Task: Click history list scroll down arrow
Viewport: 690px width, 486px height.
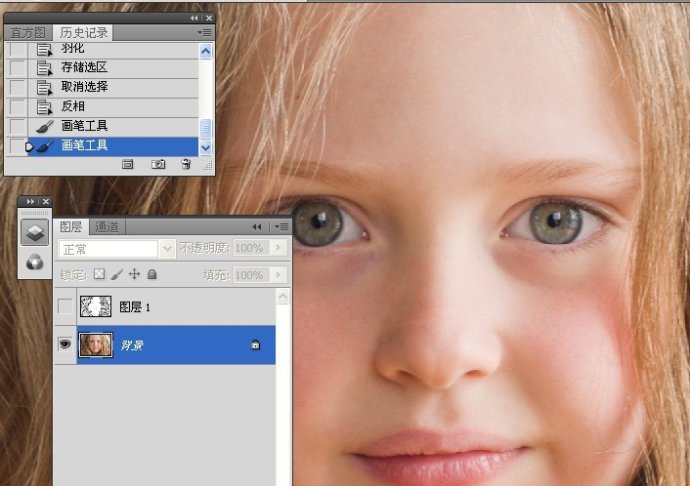Action: (x=205, y=148)
